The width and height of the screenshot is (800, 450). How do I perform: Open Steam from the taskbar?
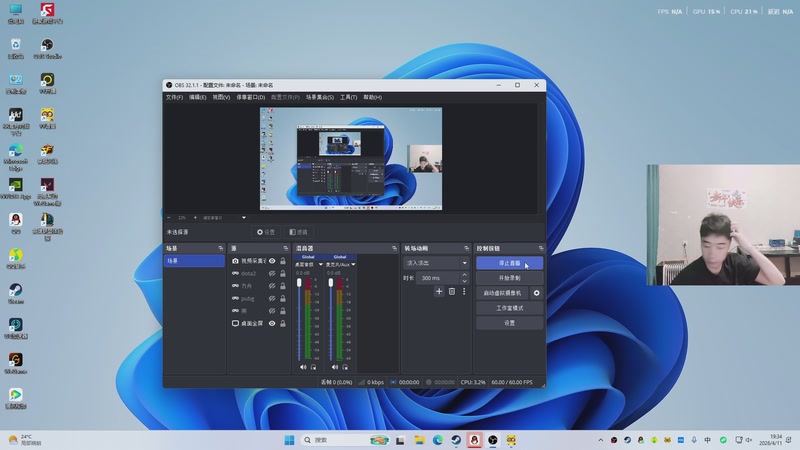pyautogui.click(x=456, y=440)
